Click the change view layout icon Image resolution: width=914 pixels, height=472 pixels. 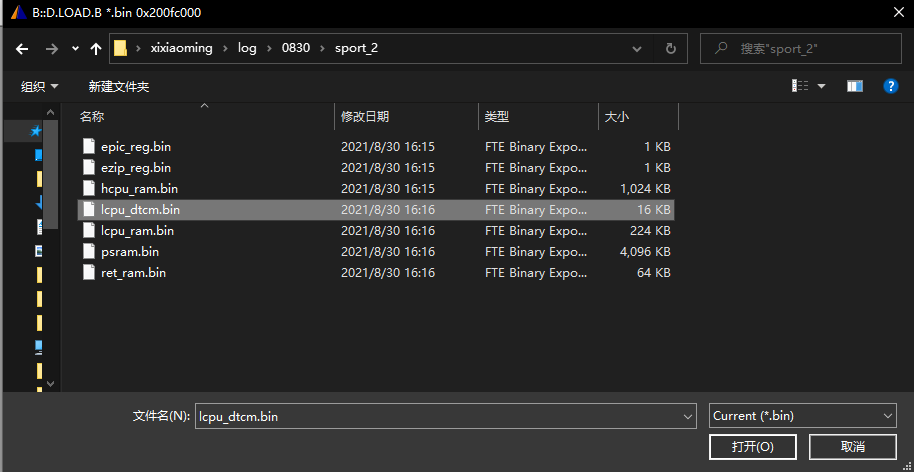[x=800, y=87]
